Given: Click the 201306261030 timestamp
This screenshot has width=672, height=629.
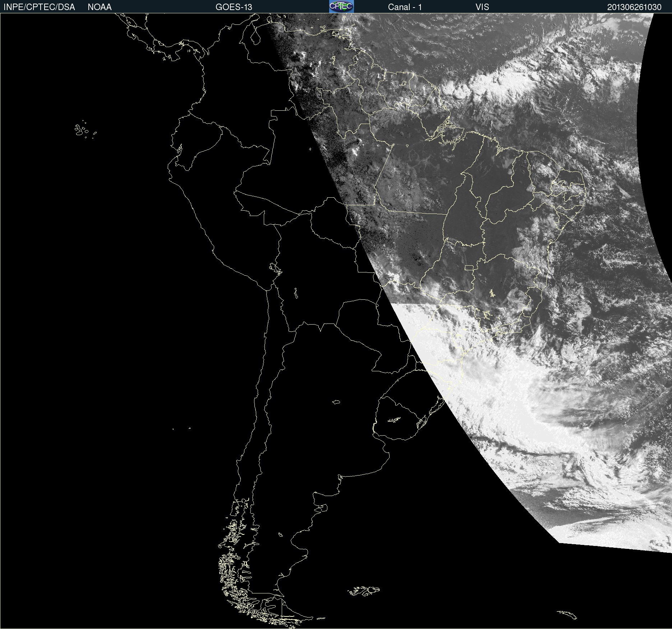Looking at the screenshot, I should point(634,7).
